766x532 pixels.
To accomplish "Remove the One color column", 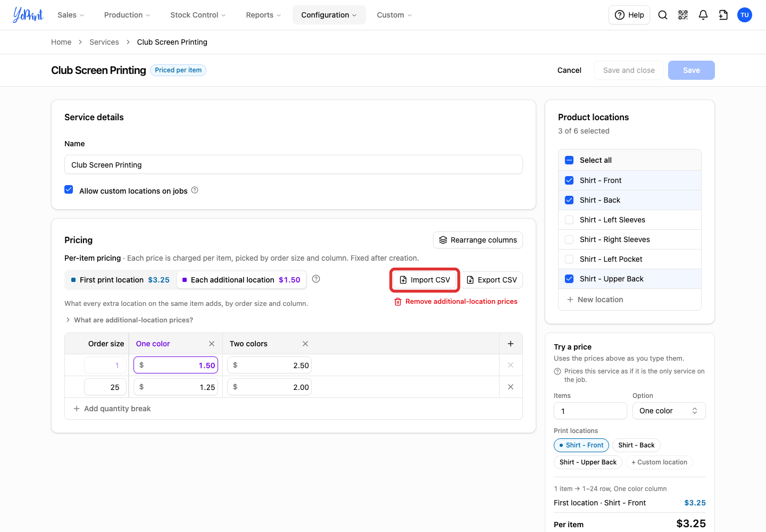I will [212, 344].
